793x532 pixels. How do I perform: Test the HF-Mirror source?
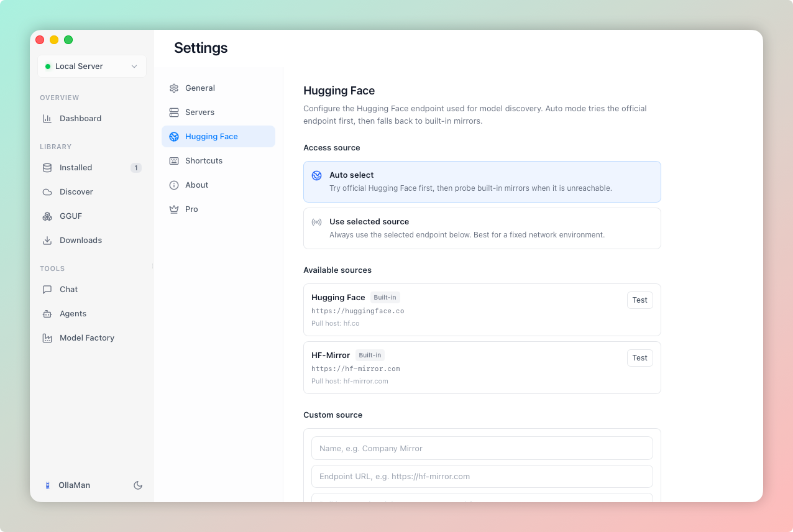click(x=639, y=358)
